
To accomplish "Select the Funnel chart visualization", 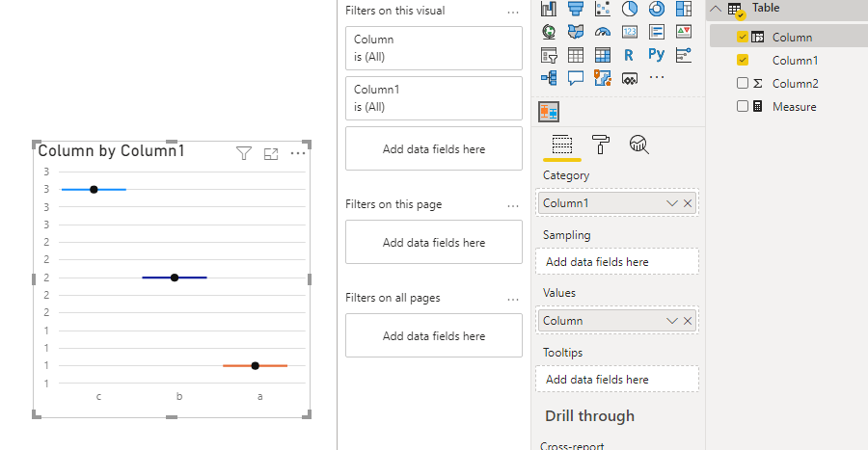I will coord(576,9).
